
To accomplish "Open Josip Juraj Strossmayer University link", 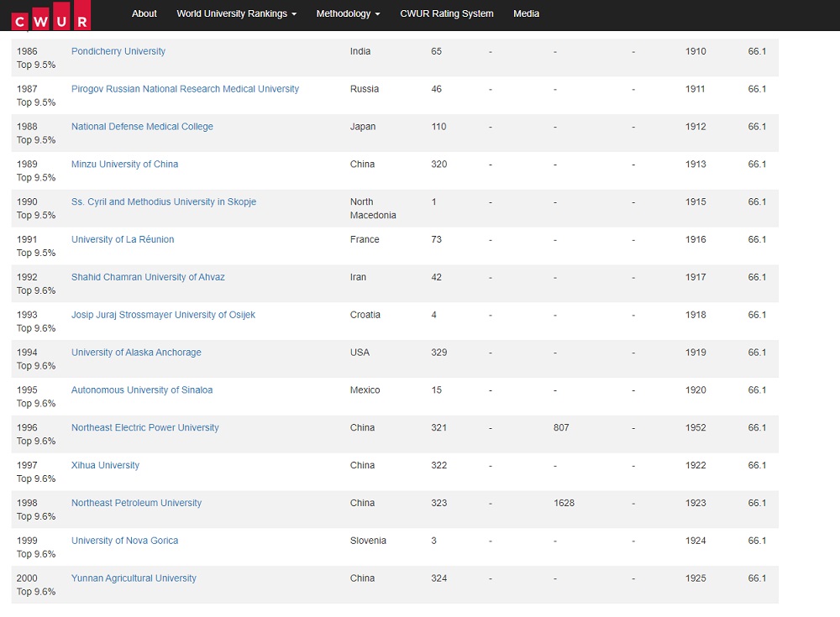I will point(163,316).
